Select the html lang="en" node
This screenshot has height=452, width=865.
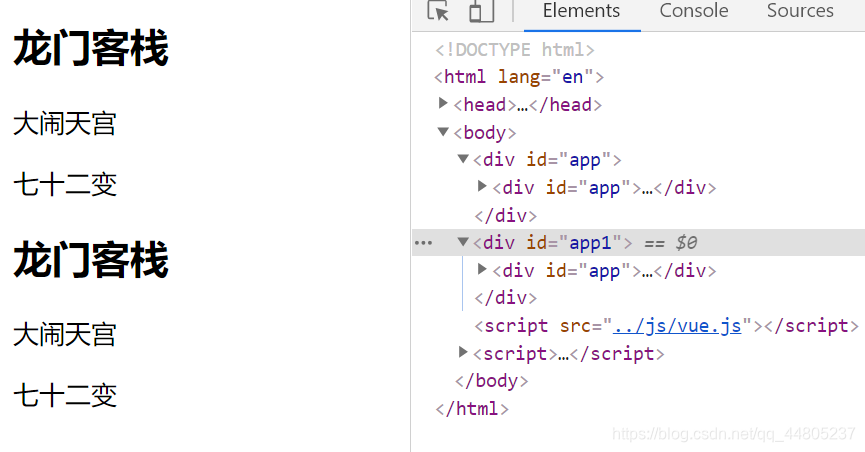pos(519,77)
